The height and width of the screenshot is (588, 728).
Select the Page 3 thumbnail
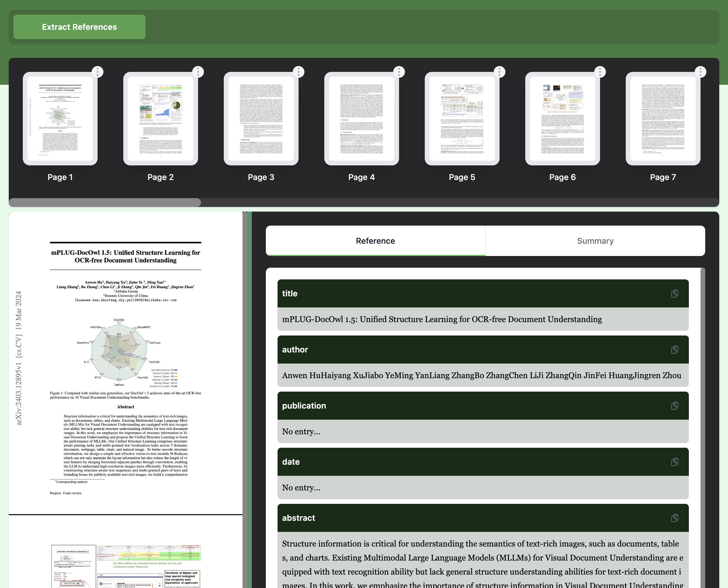coord(261,119)
